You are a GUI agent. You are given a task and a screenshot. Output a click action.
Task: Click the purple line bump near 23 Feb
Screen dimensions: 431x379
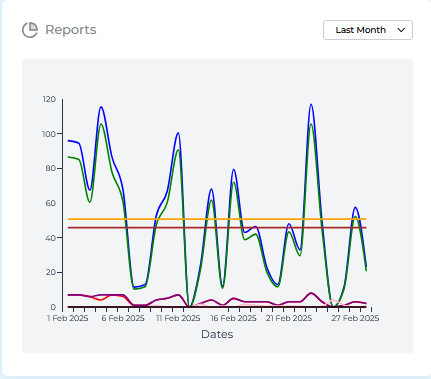tap(311, 293)
